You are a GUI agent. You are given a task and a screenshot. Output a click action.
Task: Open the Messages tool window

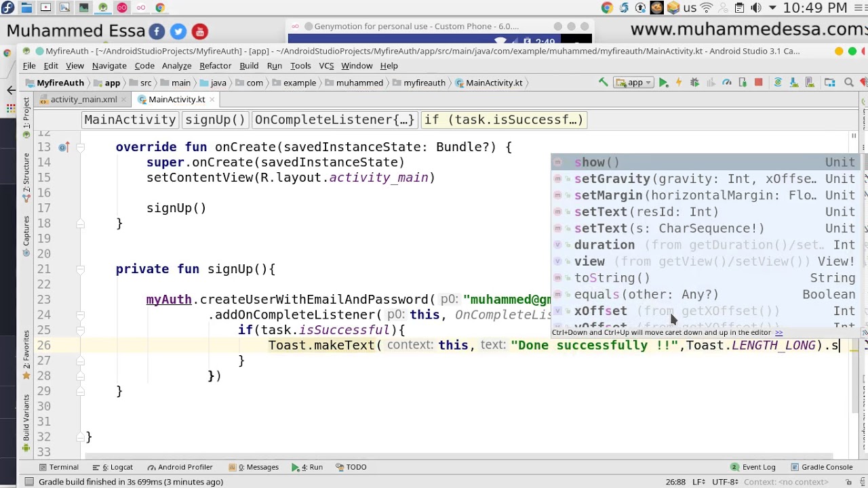pyautogui.click(x=254, y=467)
